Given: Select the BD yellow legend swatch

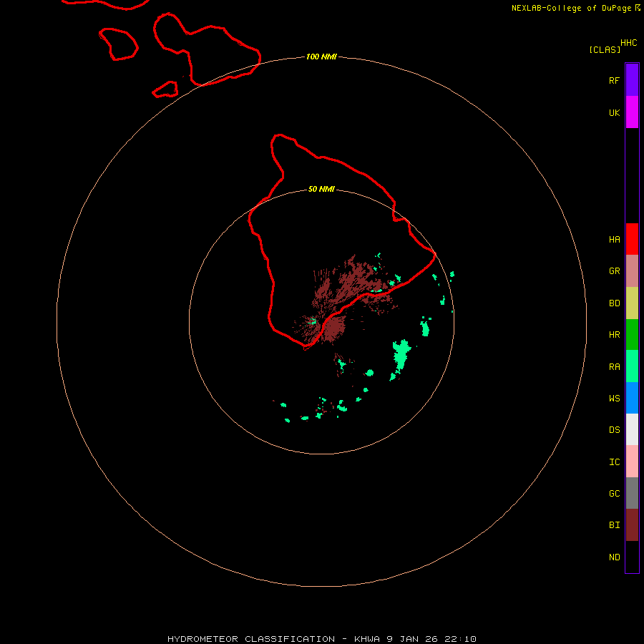Looking at the screenshot, I should pos(632,303).
